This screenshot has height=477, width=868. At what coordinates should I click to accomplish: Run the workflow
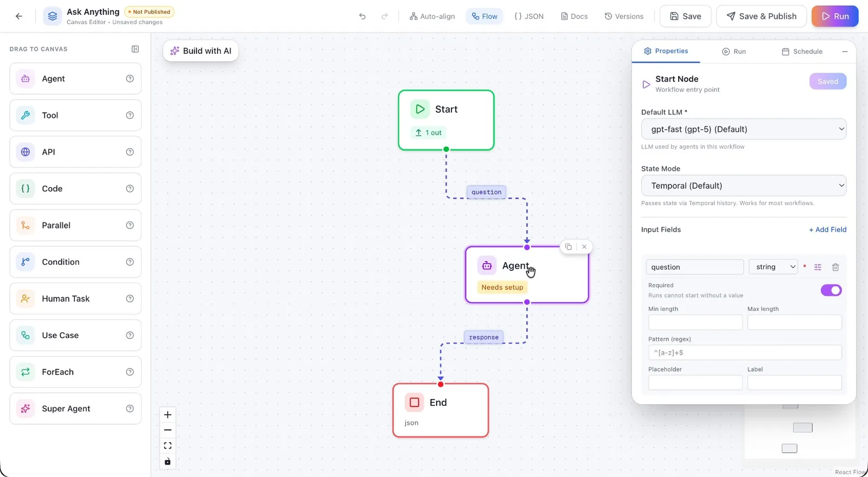click(x=835, y=16)
